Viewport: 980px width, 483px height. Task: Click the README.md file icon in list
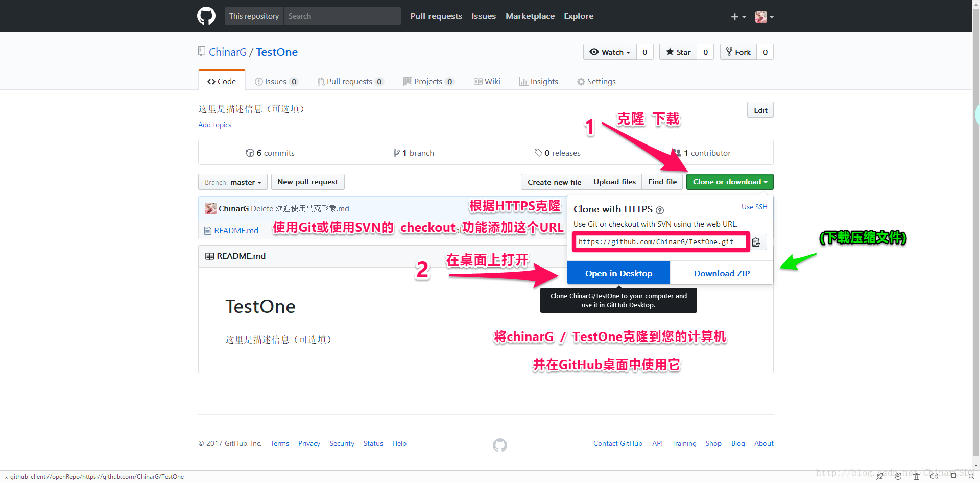click(x=207, y=231)
